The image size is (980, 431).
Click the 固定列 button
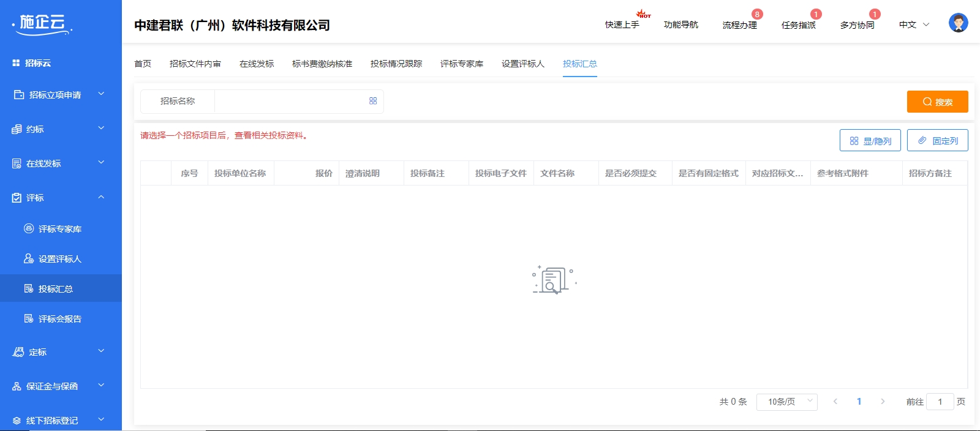pyautogui.click(x=937, y=140)
